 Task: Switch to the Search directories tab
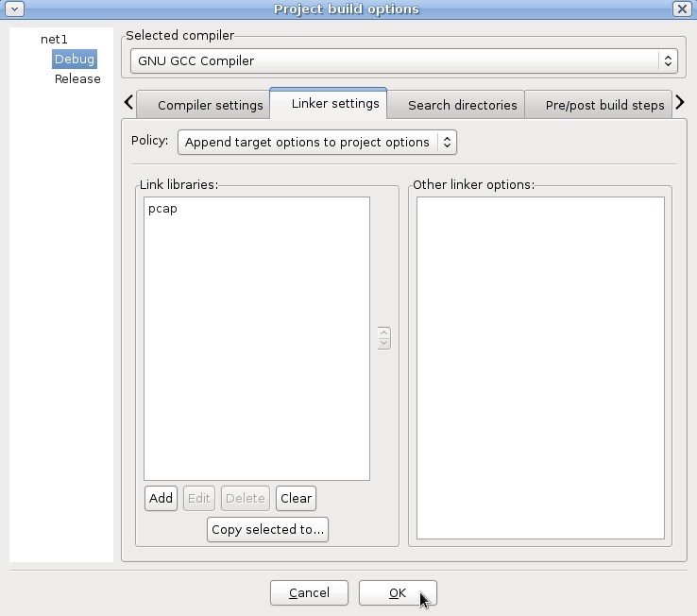pyautogui.click(x=462, y=105)
